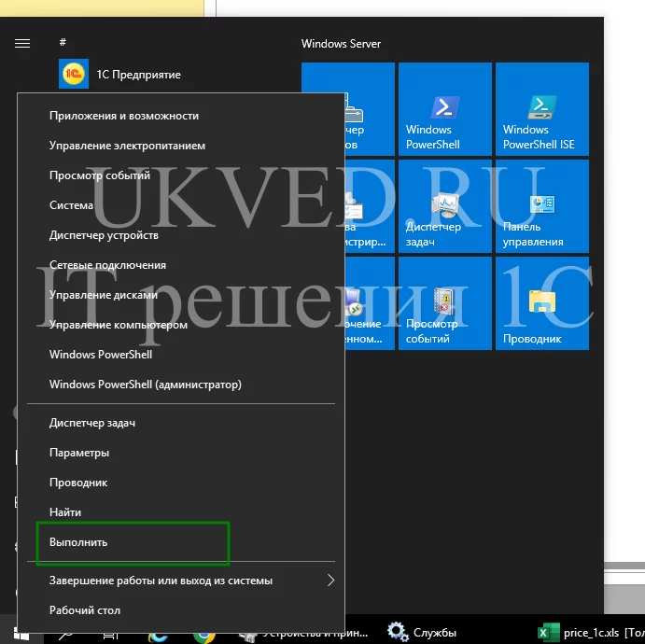The height and width of the screenshot is (644, 645).
Task: Open the Windows PowerShell ISE tile
Action: 542,109
